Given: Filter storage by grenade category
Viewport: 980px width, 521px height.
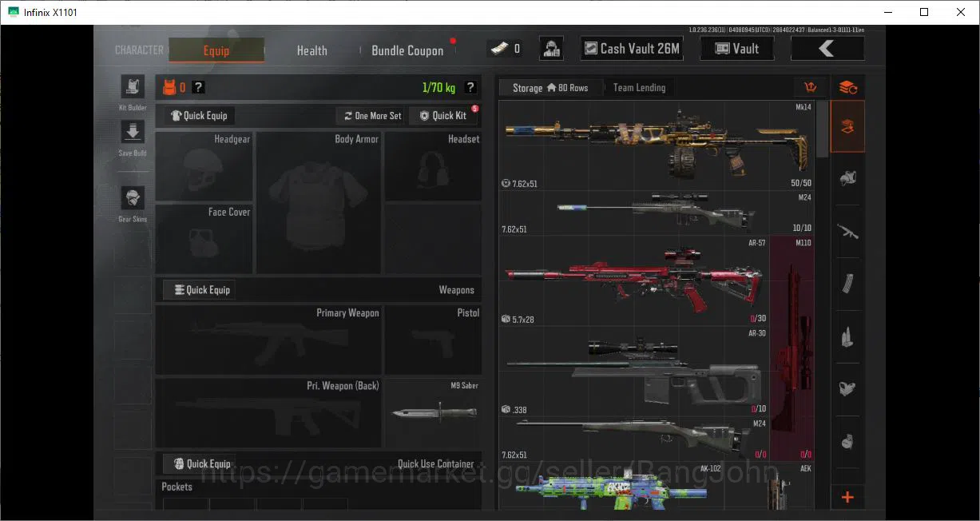Looking at the screenshot, I should click(847, 441).
